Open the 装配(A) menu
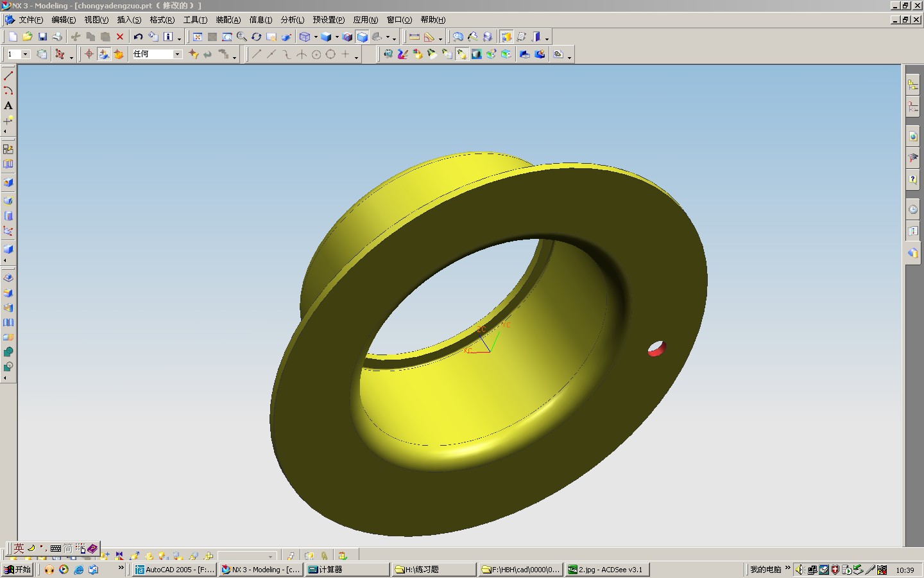924x578 pixels. 228,20
